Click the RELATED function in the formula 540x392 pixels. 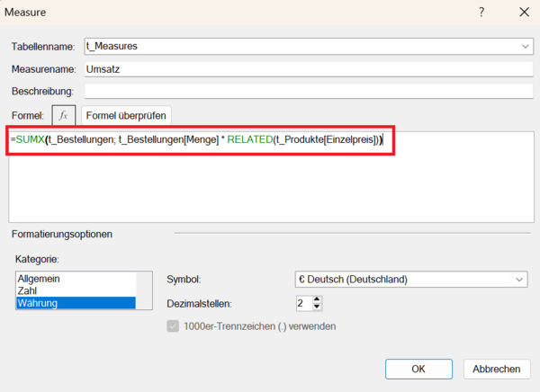click(x=249, y=139)
